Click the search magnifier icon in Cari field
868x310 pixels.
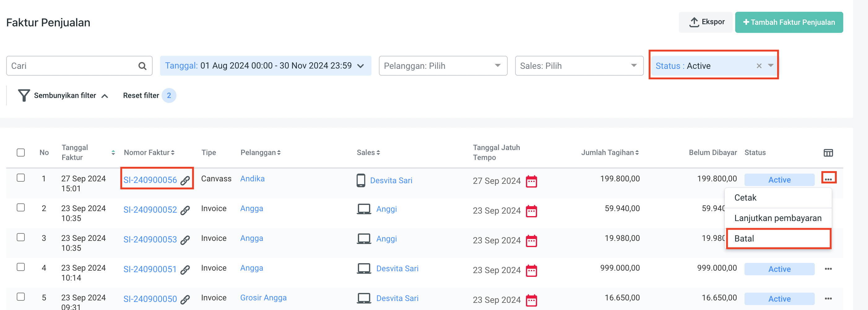[x=142, y=66]
